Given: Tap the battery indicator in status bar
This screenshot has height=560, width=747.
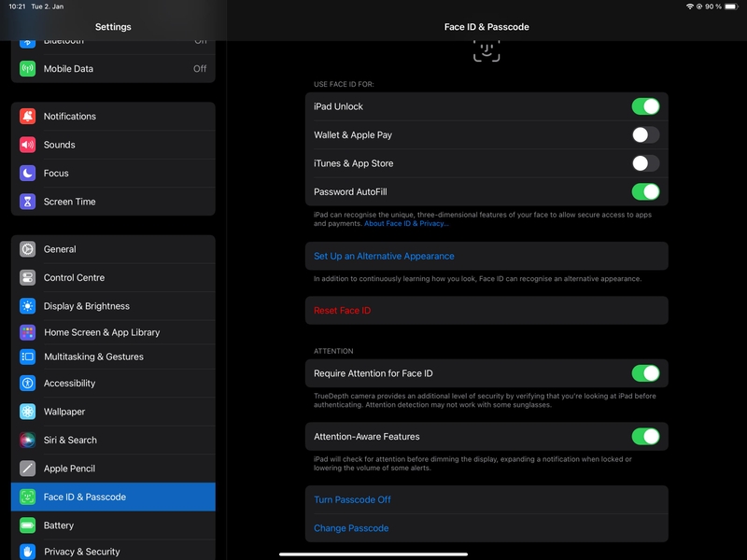Looking at the screenshot, I should click(x=732, y=7).
